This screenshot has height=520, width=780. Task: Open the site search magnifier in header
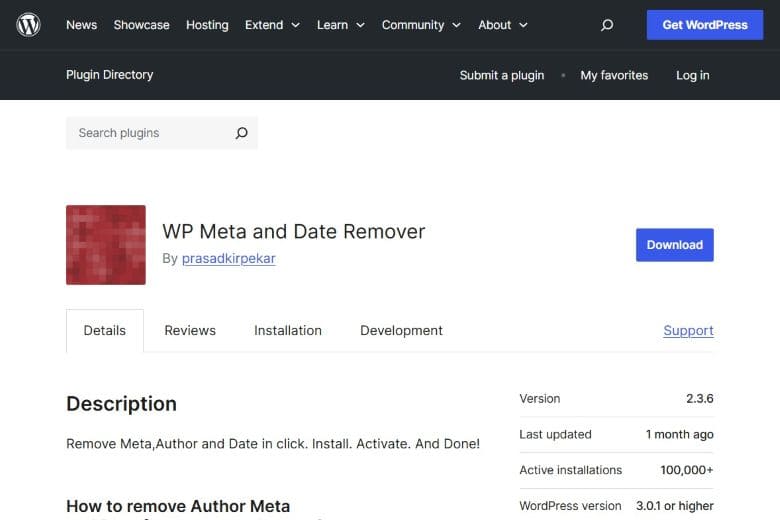[x=606, y=25]
